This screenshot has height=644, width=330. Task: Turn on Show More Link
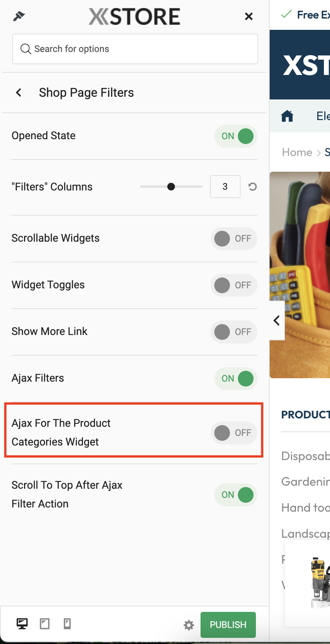coord(234,332)
